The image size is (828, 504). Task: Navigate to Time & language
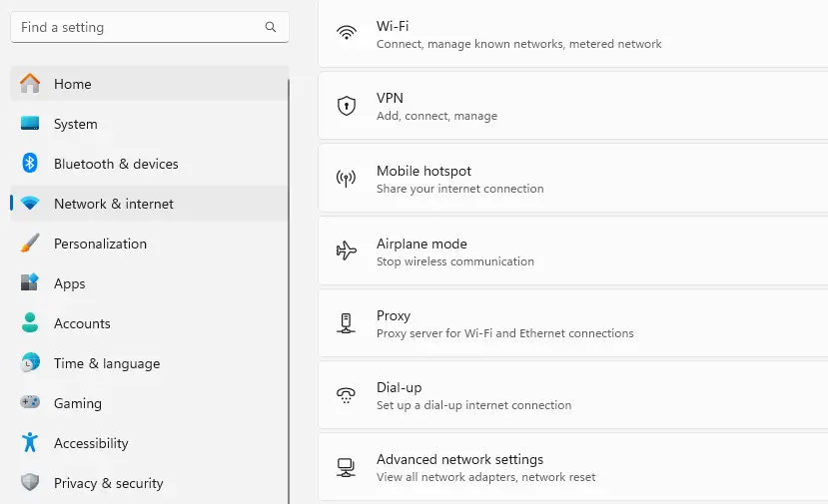pos(106,363)
